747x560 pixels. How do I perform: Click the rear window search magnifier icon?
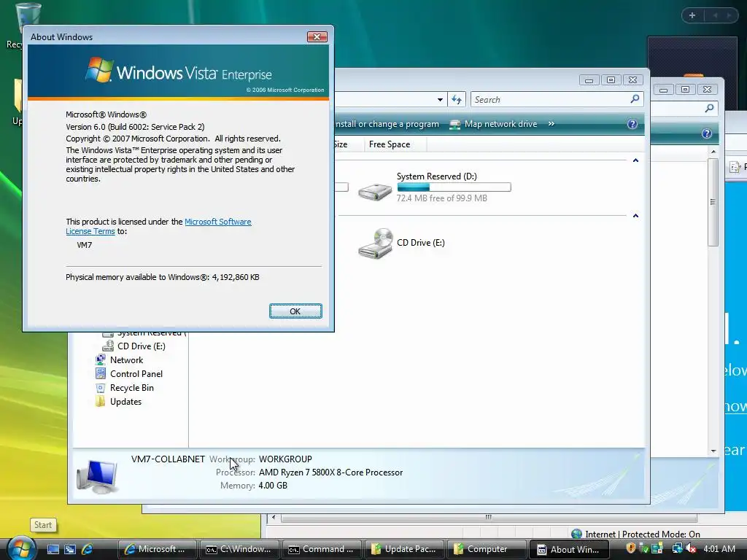point(709,109)
